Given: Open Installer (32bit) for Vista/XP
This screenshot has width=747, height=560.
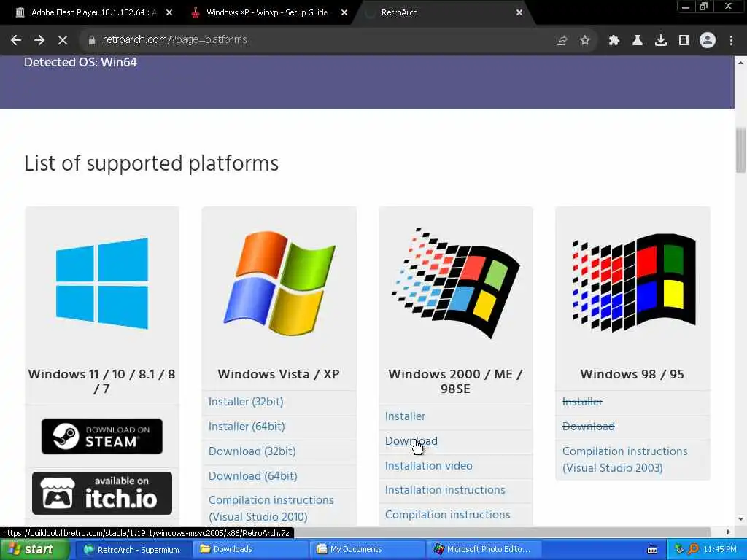Looking at the screenshot, I should [x=246, y=402].
